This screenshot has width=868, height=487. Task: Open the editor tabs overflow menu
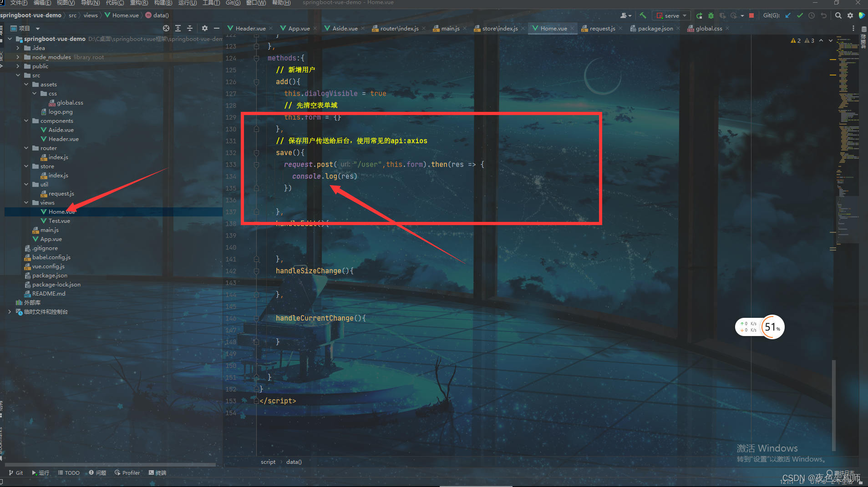click(853, 28)
